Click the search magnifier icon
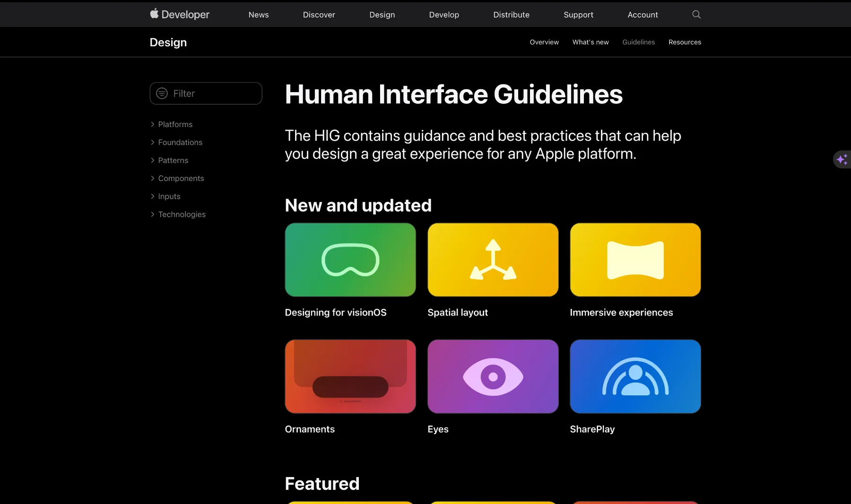Screen dimensions: 851x504 click(x=696, y=15)
